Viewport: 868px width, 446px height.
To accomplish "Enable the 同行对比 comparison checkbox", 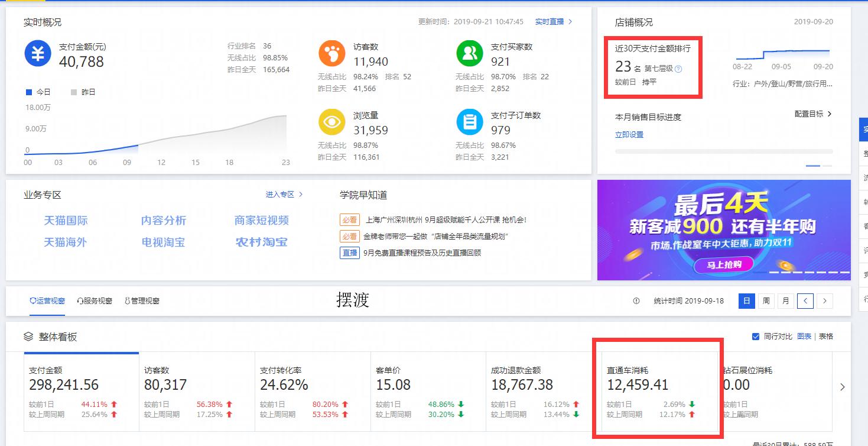I will [x=756, y=336].
